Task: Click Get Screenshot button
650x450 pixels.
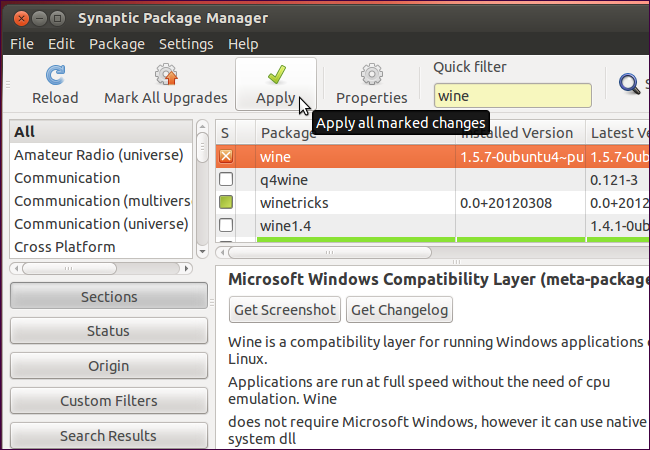Action: [x=285, y=310]
